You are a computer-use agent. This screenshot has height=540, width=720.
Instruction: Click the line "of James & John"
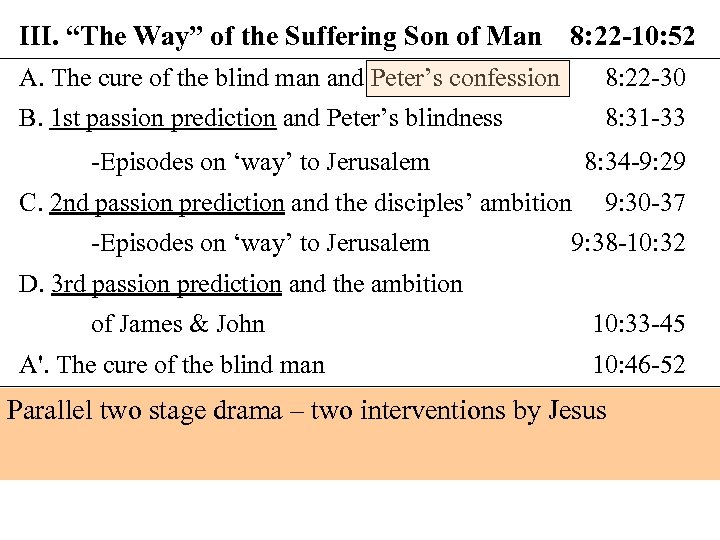pyautogui.click(x=178, y=324)
